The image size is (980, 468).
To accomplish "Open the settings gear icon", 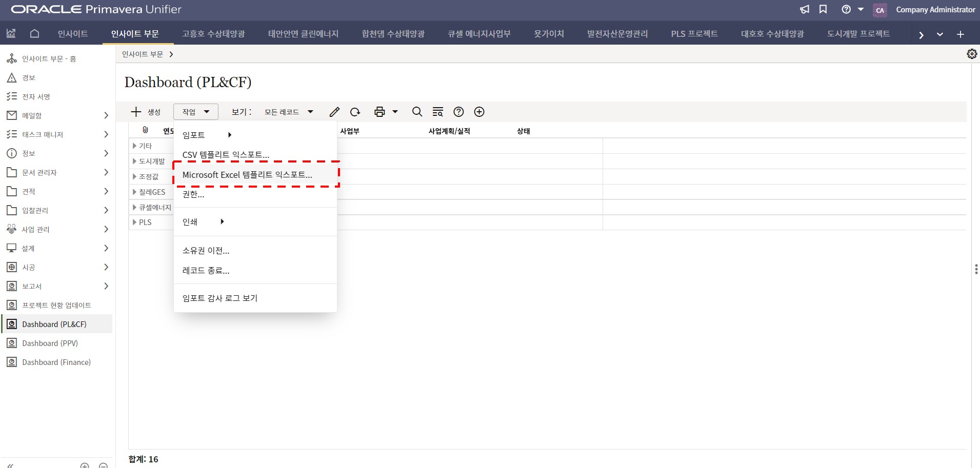I will click(x=971, y=54).
